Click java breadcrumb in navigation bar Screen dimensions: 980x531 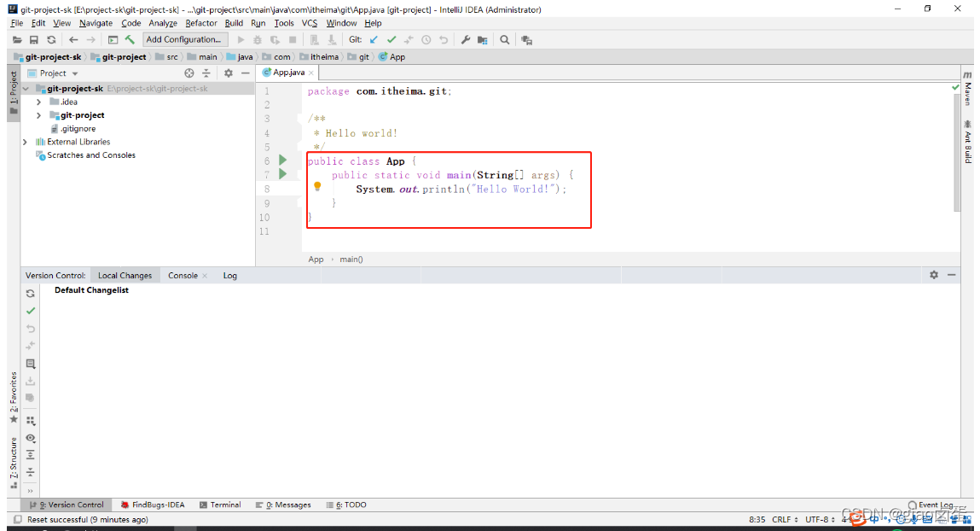tap(240, 57)
